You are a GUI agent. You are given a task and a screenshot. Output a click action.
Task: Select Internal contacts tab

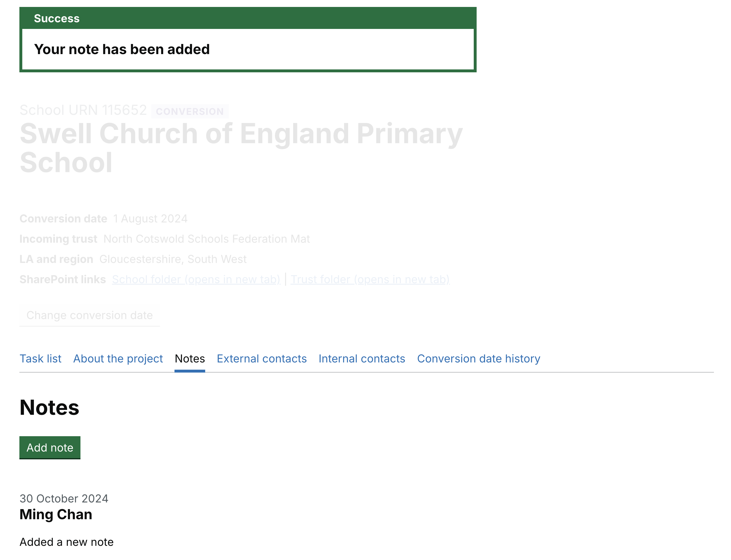point(362,358)
